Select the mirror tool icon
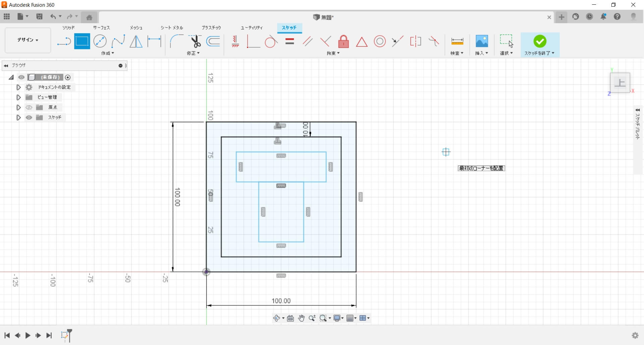 tap(136, 42)
